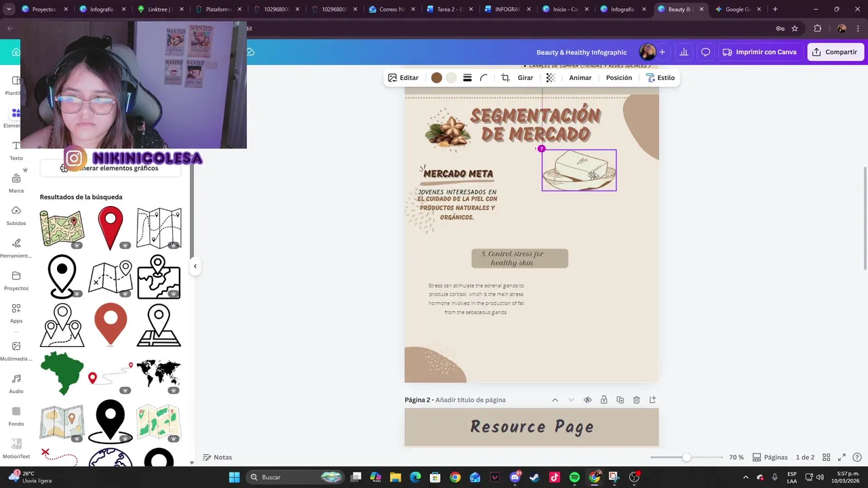Image resolution: width=868 pixels, height=488 pixels.
Task: Switch to Correo browser tab
Action: click(392, 9)
